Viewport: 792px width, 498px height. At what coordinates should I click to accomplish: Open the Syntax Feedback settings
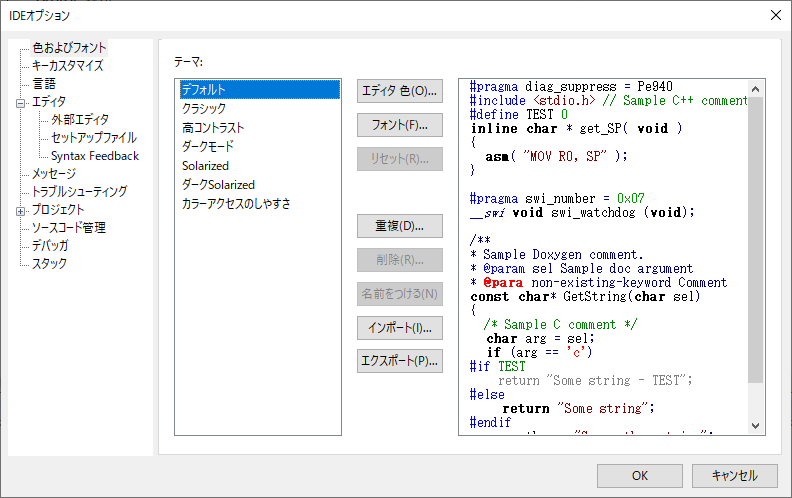click(x=95, y=156)
